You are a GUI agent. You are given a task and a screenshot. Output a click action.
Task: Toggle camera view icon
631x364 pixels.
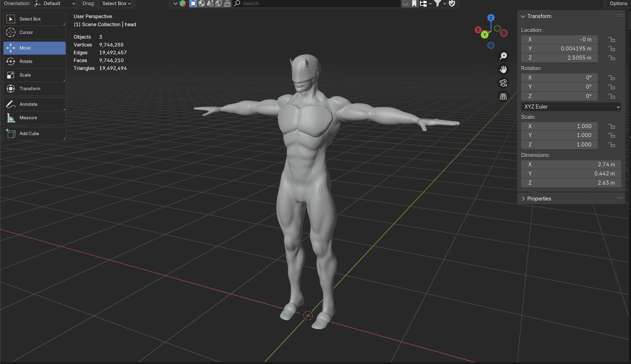pyautogui.click(x=503, y=83)
